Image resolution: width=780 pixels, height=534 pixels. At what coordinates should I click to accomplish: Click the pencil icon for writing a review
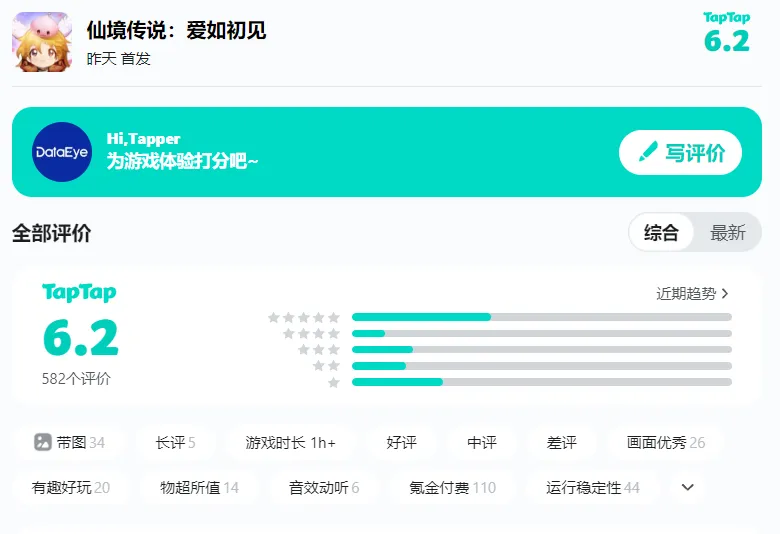click(648, 152)
